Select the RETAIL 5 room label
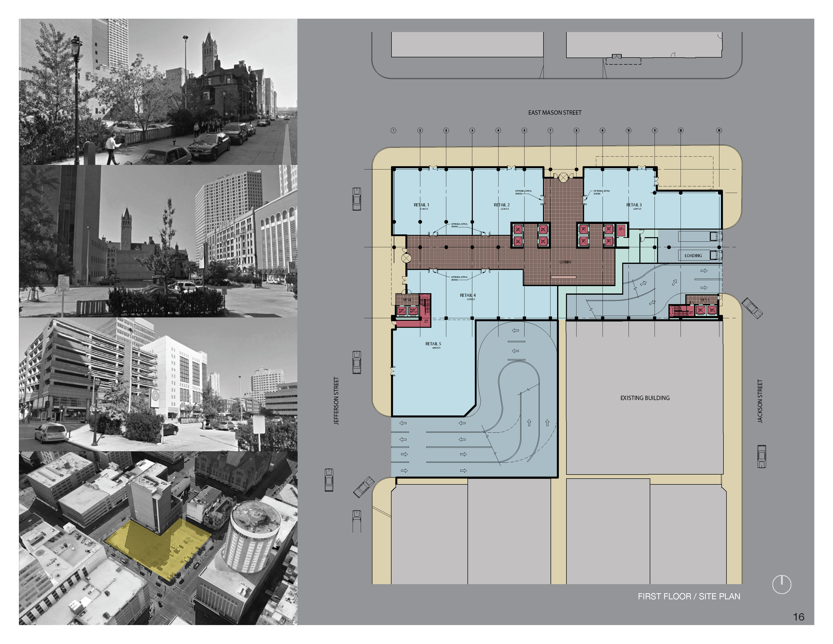The height and width of the screenshot is (644, 833). click(x=433, y=344)
